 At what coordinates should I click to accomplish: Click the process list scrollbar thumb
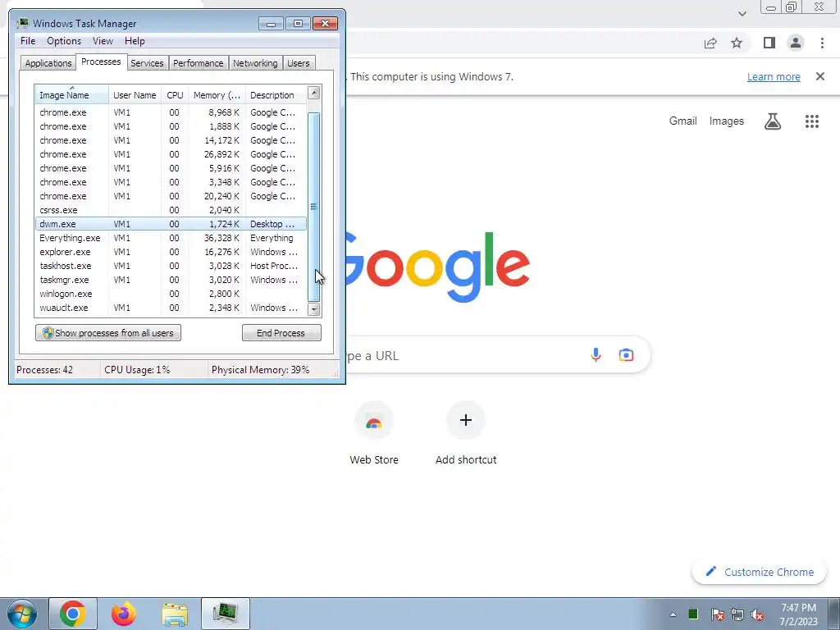pos(314,207)
